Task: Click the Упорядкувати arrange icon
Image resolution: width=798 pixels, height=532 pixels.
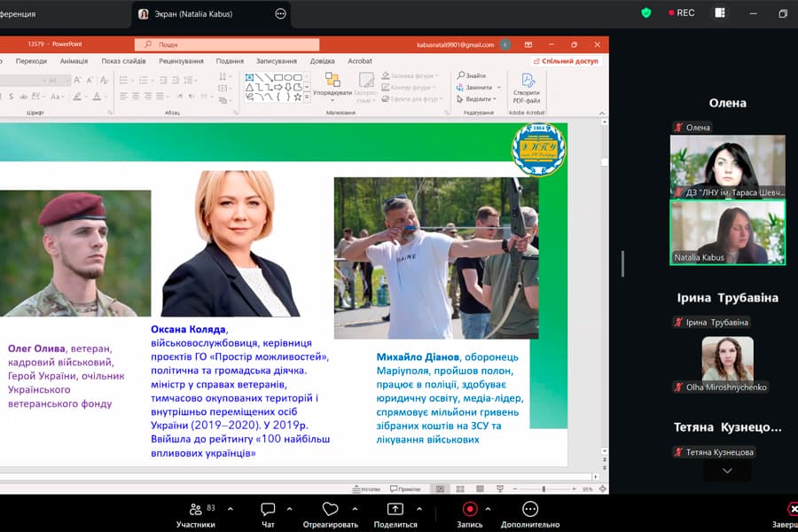Action: (332, 85)
